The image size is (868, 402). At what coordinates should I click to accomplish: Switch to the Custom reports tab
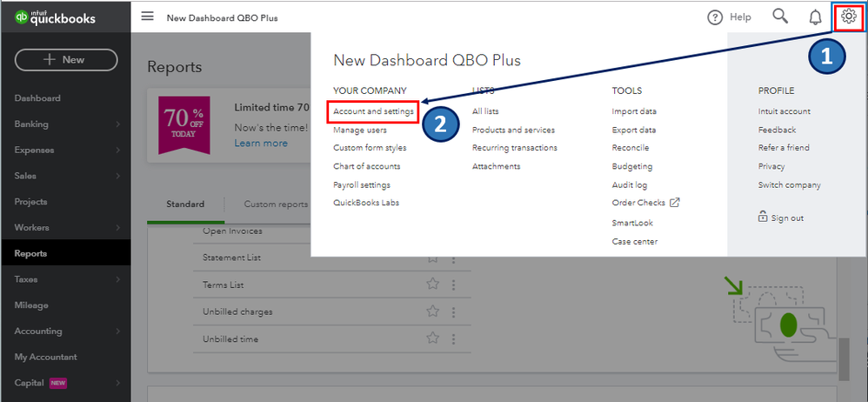[276, 204]
